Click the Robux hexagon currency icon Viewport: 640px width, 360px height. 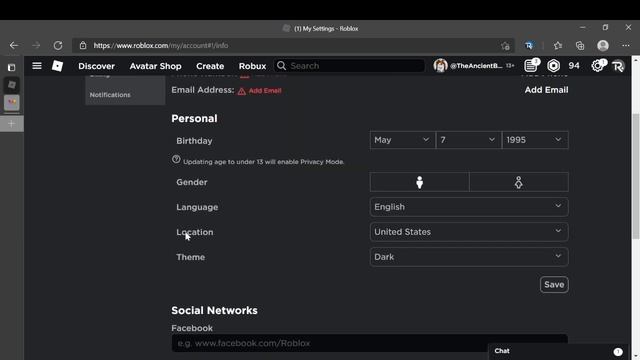(553, 66)
